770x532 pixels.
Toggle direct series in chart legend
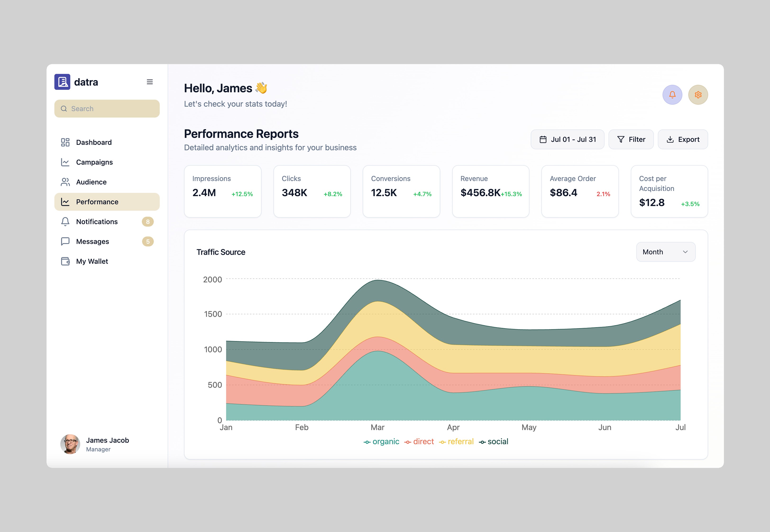tap(419, 442)
